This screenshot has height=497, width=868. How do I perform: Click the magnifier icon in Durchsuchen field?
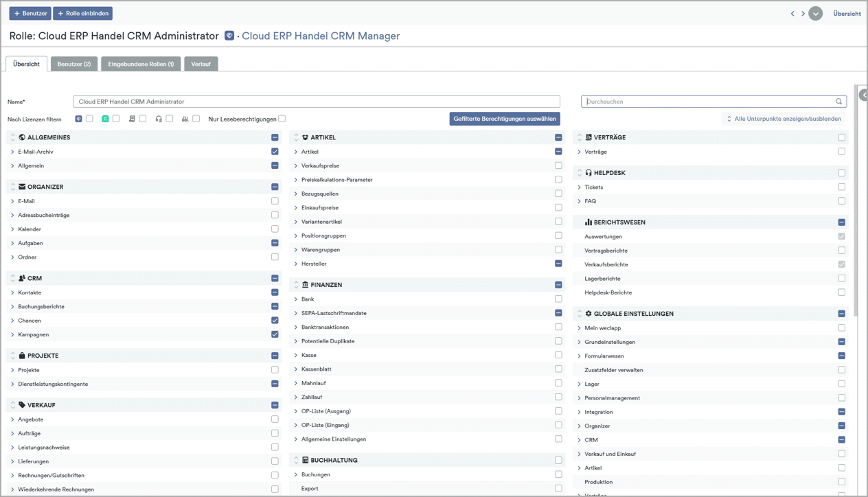(838, 102)
